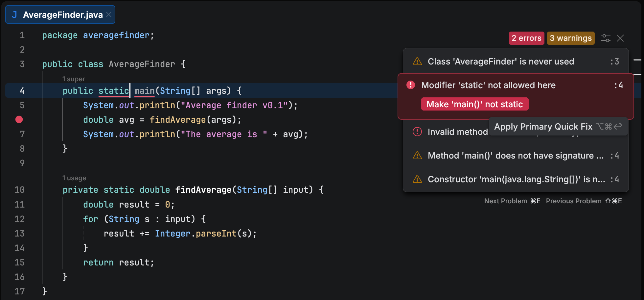Screen dimensions: 644x300
Task: Toggle the '3 warnings' filter badge
Action: [x=571, y=38]
